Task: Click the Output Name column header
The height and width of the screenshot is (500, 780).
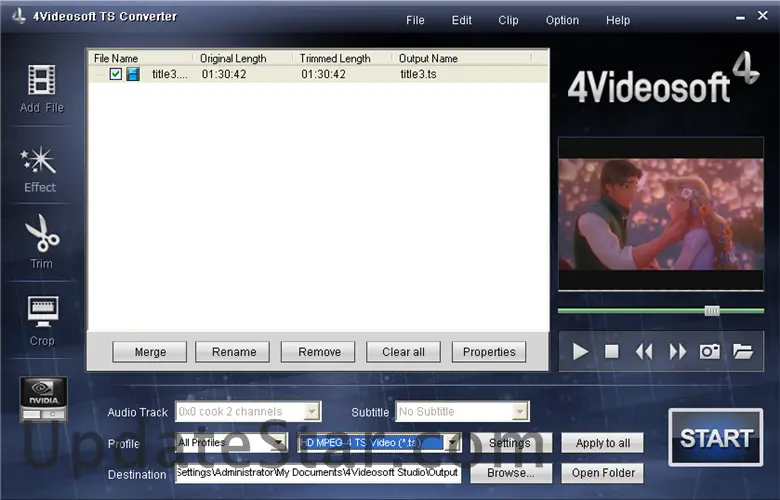Action: [x=428, y=58]
